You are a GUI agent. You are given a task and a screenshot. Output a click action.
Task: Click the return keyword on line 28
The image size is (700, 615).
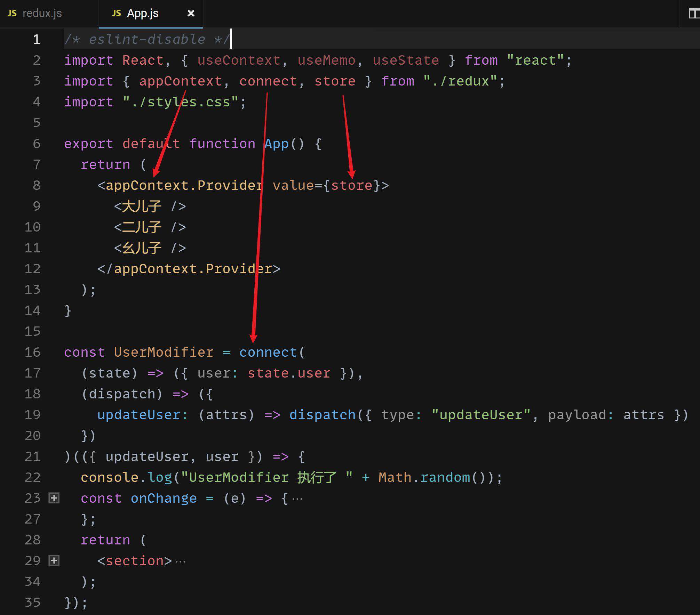tap(105, 540)
